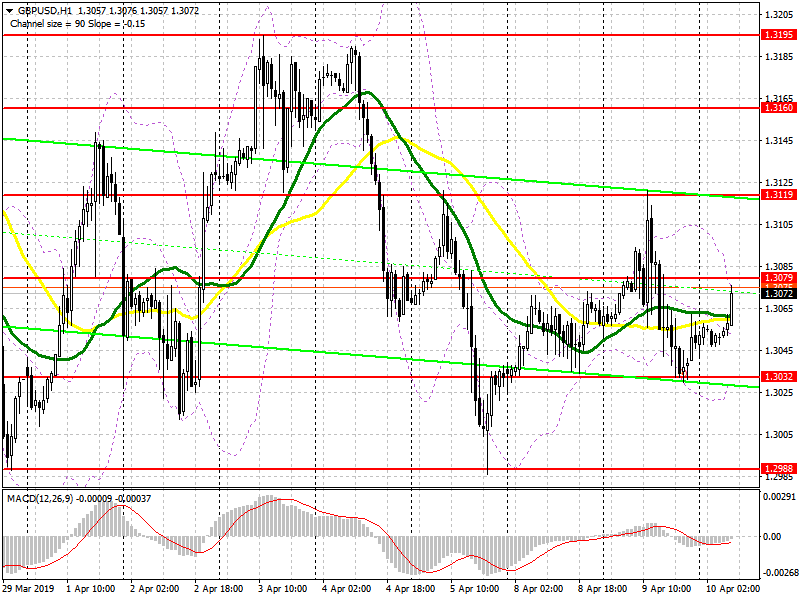Click the '10 Apr 02:00' time label
The height and width of the screenshot is (600, 800).
click(733, 589)
